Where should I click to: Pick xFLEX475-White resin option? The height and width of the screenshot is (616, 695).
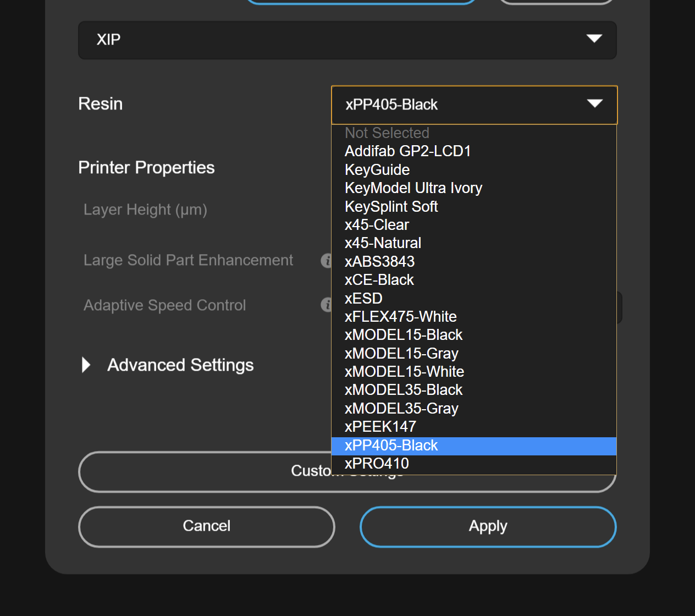474,317
